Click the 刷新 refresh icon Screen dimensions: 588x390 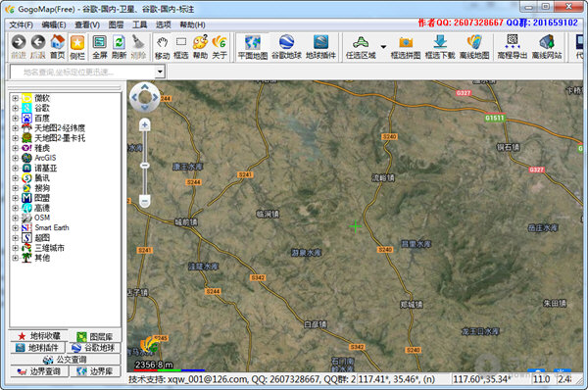119,46
